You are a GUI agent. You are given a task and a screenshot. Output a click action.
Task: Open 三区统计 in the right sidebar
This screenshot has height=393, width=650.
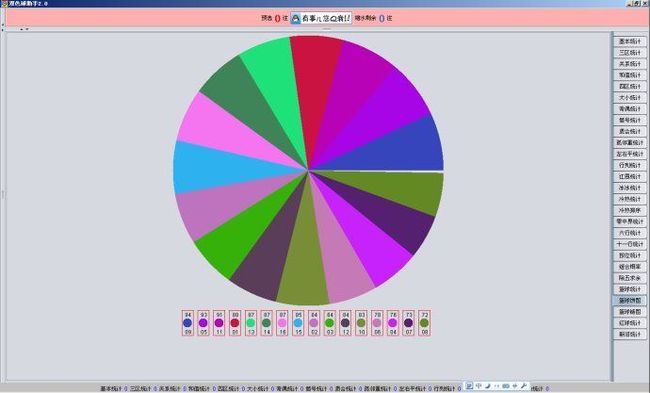629,53
